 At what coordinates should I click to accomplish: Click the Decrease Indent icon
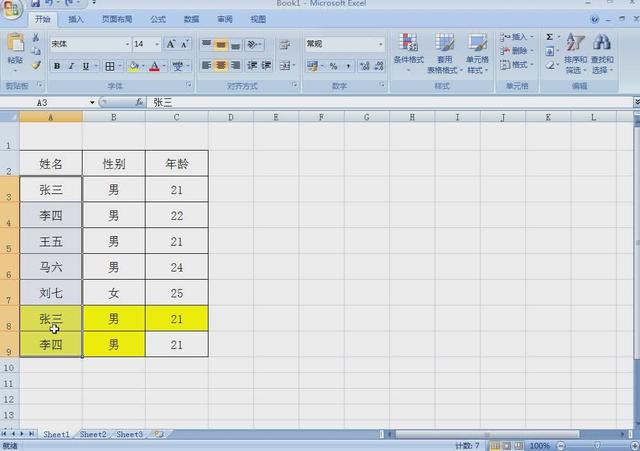253,65
